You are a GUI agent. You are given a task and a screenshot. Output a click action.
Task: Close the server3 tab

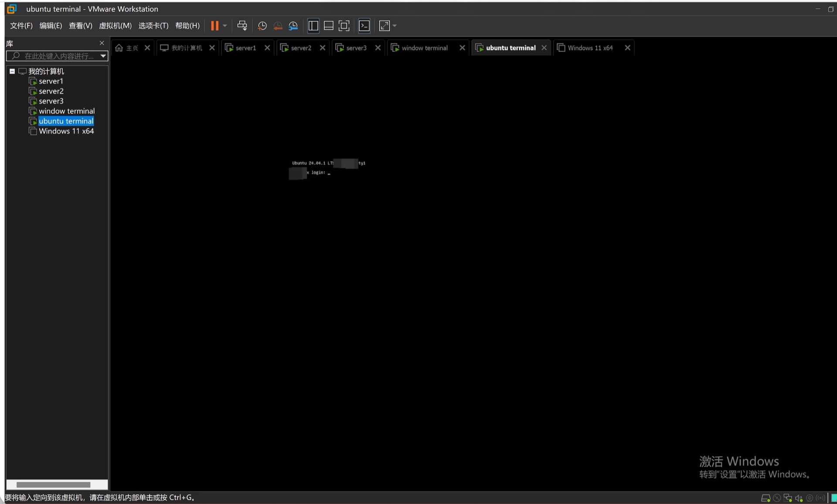click(378, 48)
